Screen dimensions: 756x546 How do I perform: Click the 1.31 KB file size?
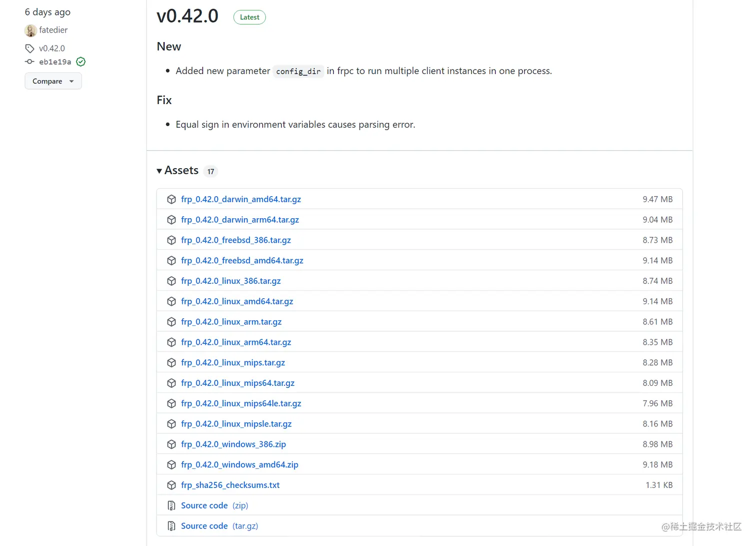[659, 485]
